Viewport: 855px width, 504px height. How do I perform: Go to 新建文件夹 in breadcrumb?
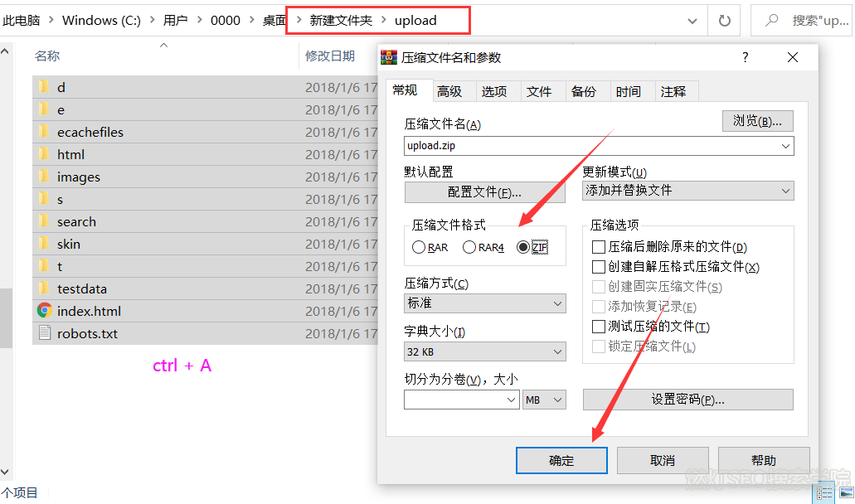(341, 20)
